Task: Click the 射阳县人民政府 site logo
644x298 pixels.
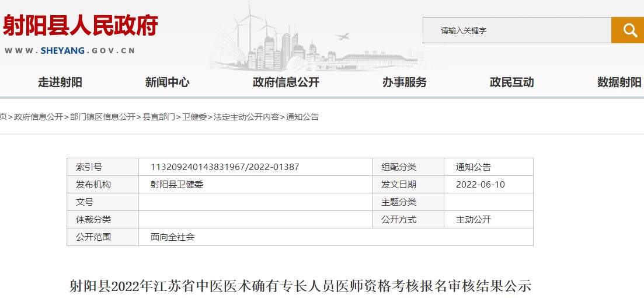Action: (x=81, y=26)
